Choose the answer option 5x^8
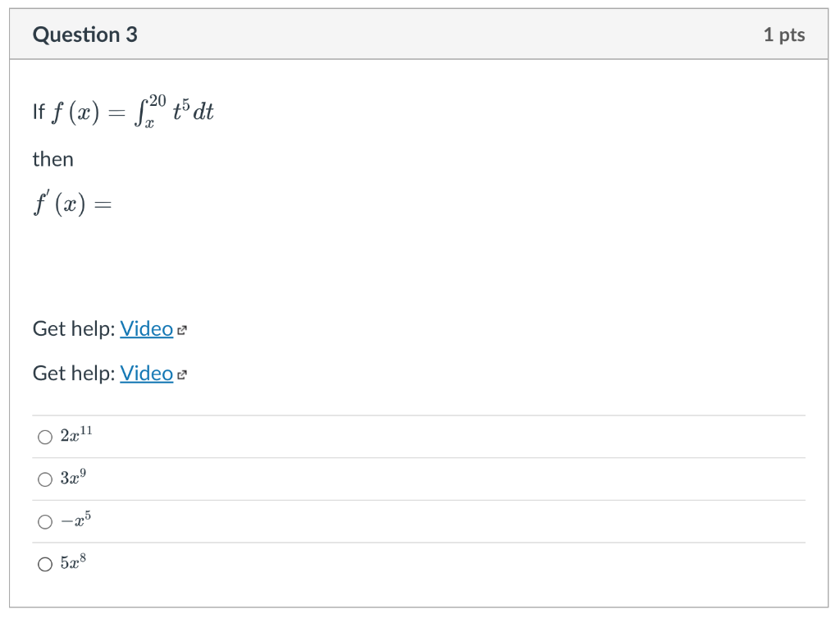Viewport: 840px width, 619px height. [x=74, y=562]
